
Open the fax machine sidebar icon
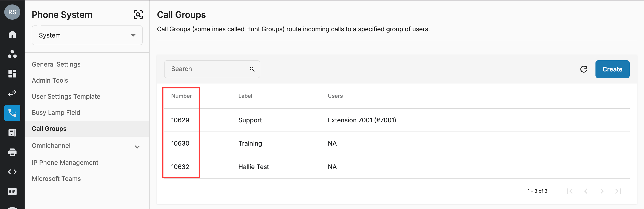click(12, 133)
